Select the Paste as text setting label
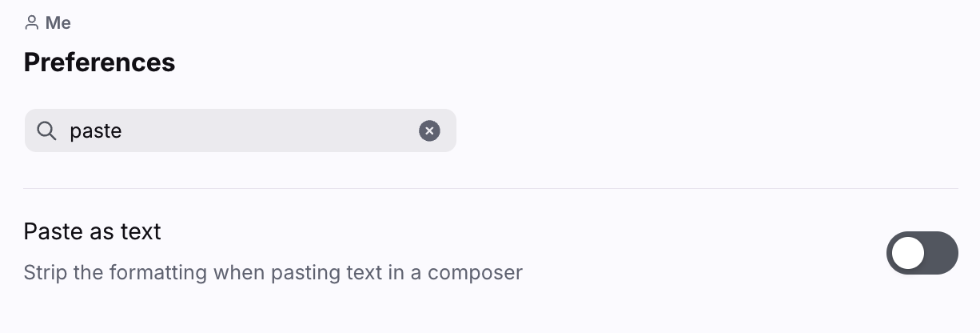This screenshot has height=333, width=980. (92, 231)
